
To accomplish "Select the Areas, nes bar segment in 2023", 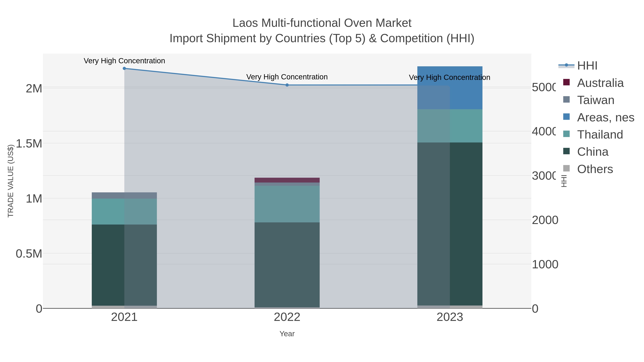I will (x=450, y=88).
